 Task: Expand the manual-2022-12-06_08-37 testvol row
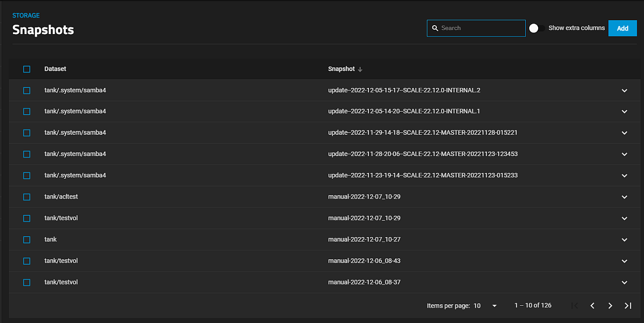point(624,282)
